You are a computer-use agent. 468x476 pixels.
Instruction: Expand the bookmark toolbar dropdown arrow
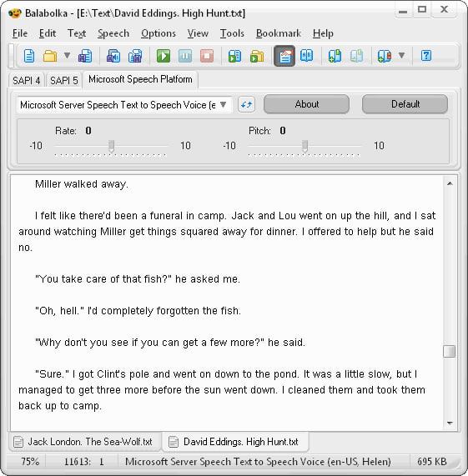(x=402, y=56)
